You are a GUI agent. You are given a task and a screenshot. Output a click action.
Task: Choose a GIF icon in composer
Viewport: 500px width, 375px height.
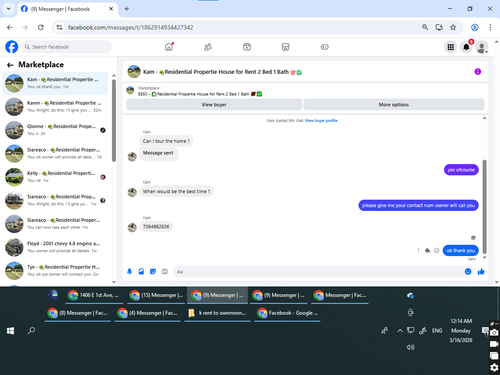[165, 272]
